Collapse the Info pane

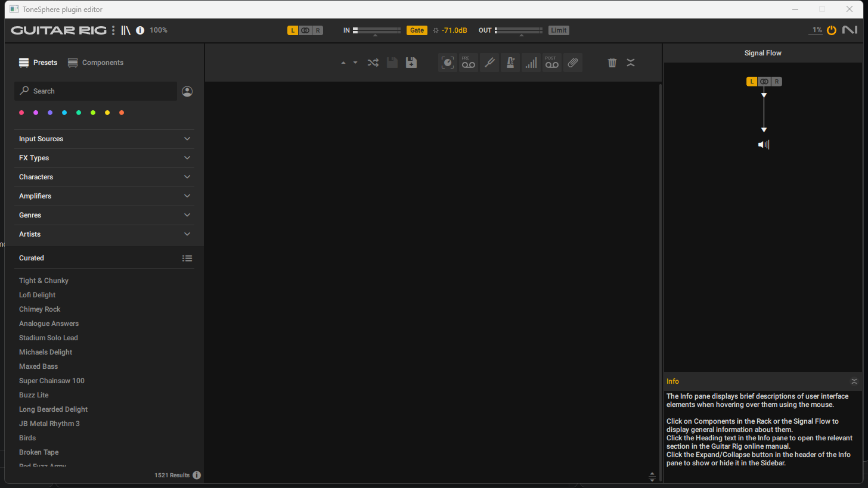pyautogui.click(x=854, y=381)
